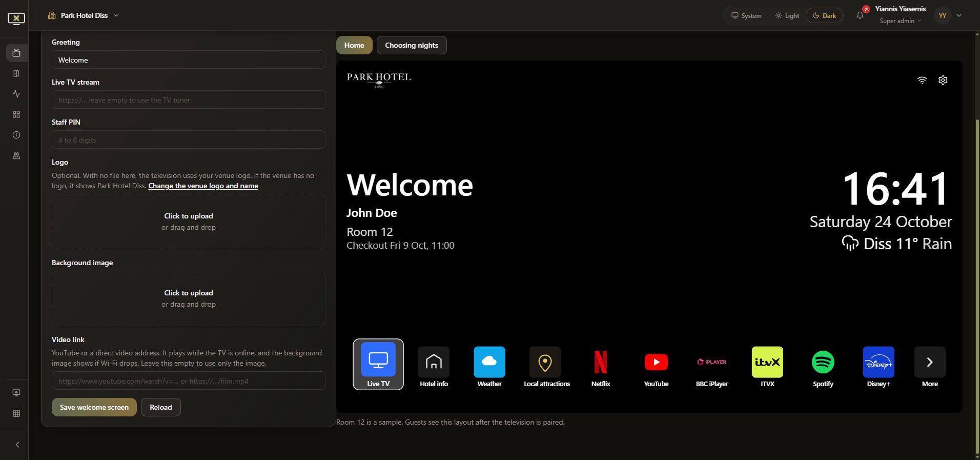Viewport: 980px width, 460px height.
Task: Select the Local attractions tile
Action: pos(547,367)
